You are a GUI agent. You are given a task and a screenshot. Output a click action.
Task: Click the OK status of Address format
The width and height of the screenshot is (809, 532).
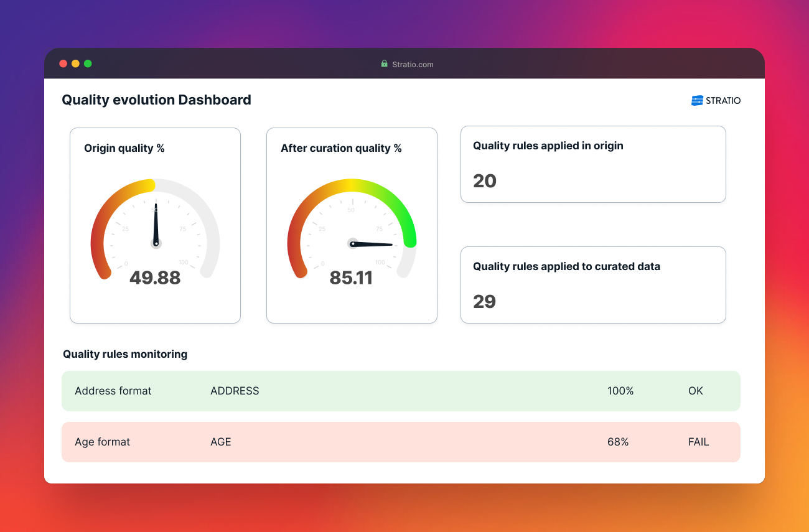coord(695,391)
